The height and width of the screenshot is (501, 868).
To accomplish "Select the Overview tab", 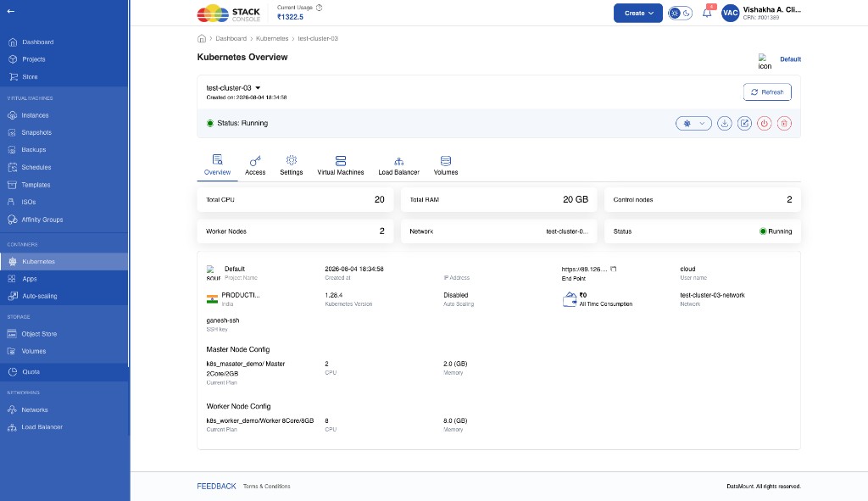I will (x=217, y=165).
